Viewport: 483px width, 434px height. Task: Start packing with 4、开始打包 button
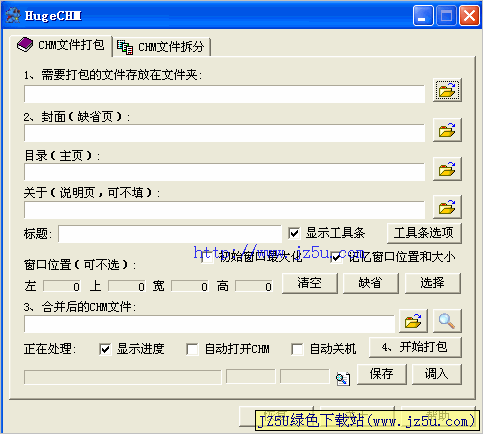coord(415,347)
